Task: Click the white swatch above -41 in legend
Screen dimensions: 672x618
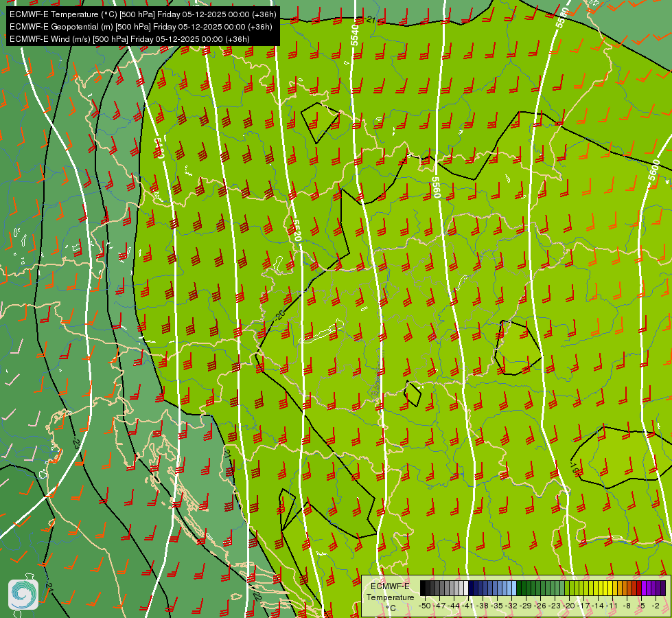Action: 466,588
